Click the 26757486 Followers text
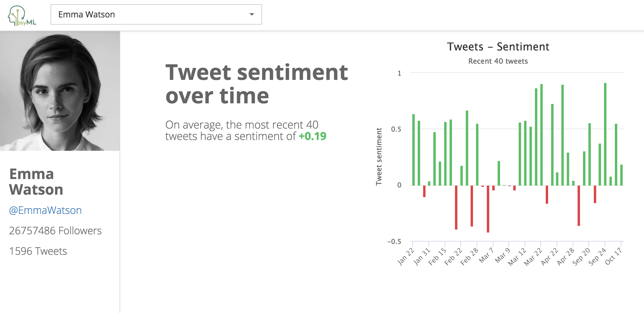Screen dimensions: 644x313 pyautogui.click(x=55, y=231)
